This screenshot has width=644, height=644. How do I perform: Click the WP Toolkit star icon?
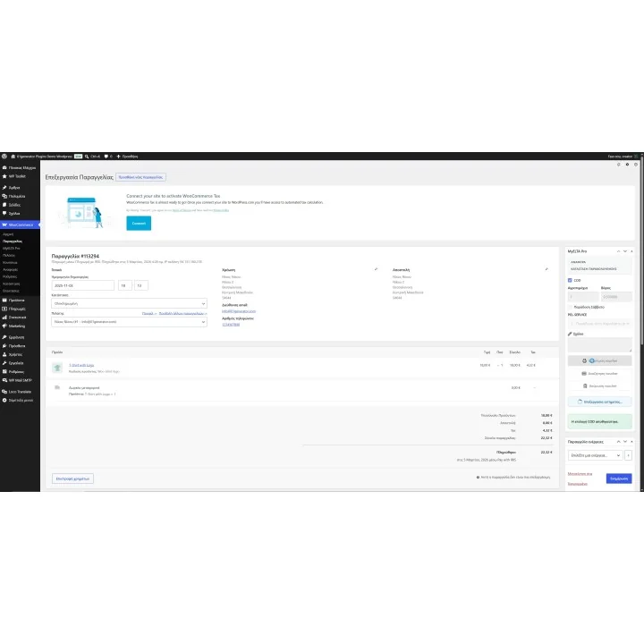(4, 176)
